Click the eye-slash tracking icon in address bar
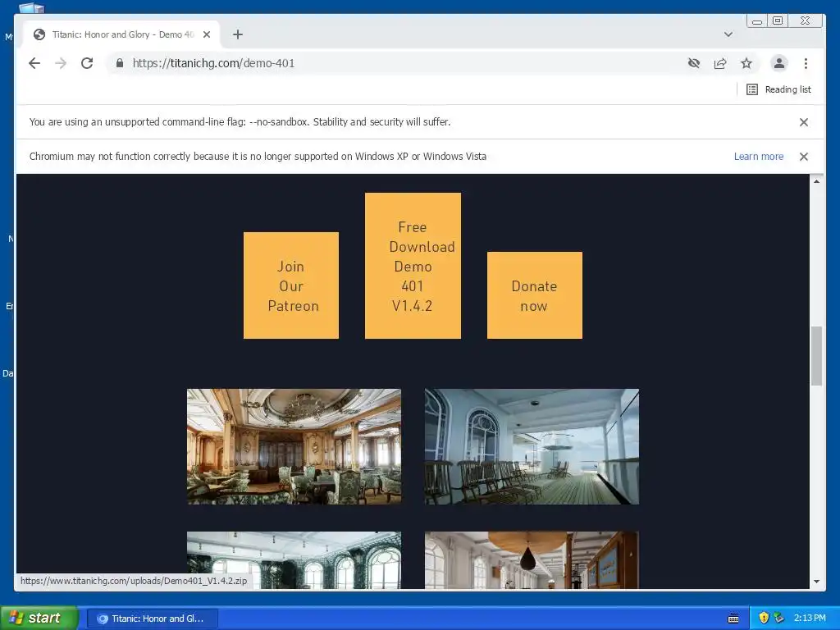This screenshot has height=630, width=840. (x=694, y=63)
